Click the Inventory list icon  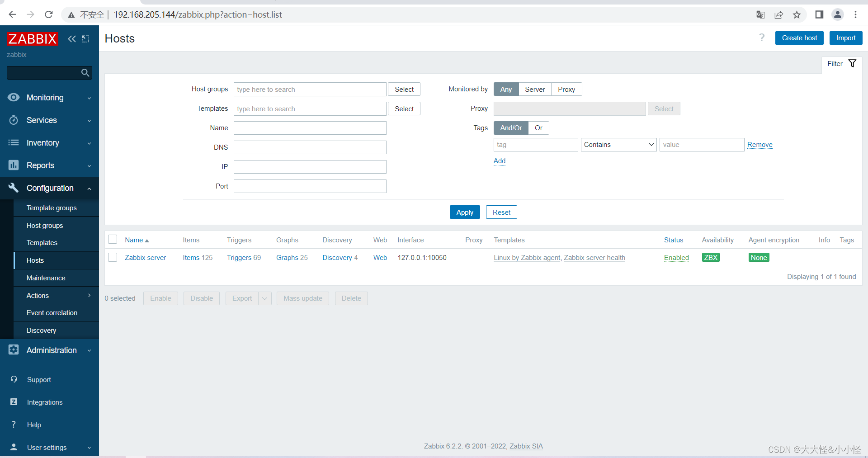[x=14, y=142]
